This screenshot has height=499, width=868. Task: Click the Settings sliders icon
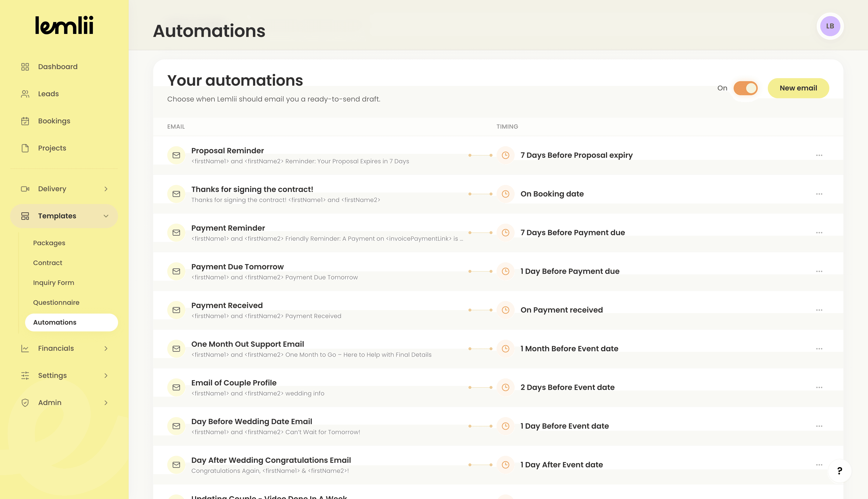[25, 375]
